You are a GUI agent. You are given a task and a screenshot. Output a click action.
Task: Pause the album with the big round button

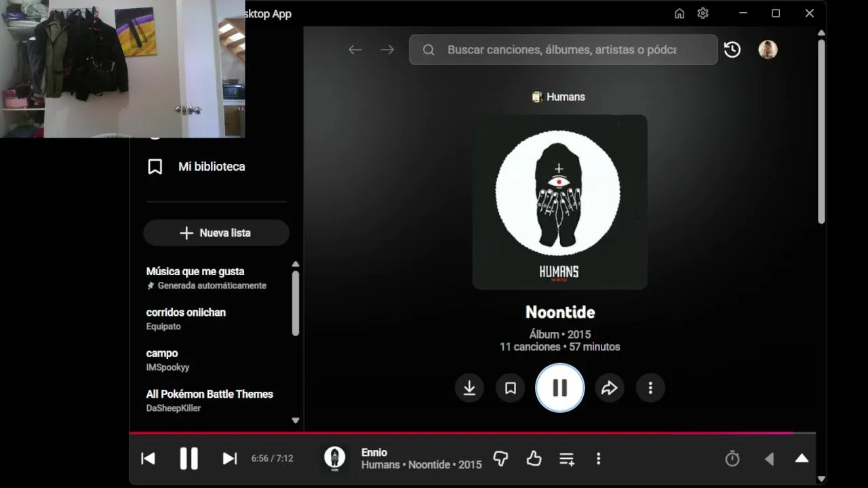[560, 388]
